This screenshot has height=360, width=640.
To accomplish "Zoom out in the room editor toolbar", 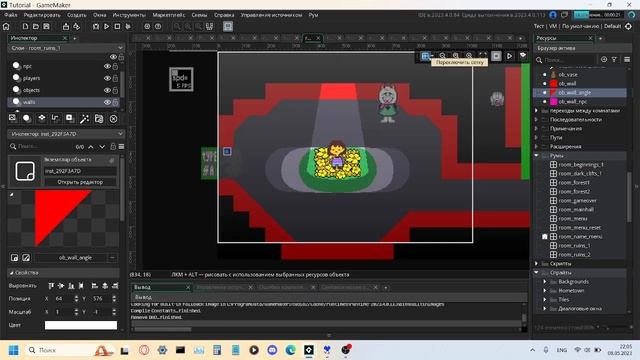I will pos(442,56).
